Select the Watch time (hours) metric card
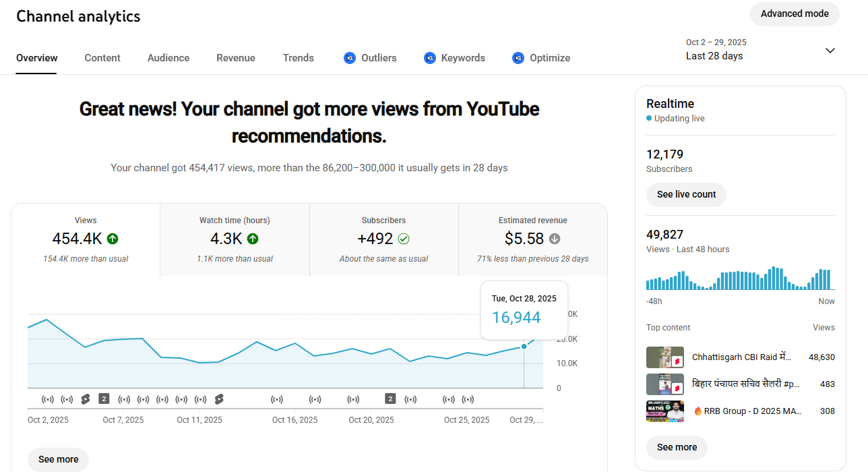Screen dimensions: 868x472 pos(235,240)
